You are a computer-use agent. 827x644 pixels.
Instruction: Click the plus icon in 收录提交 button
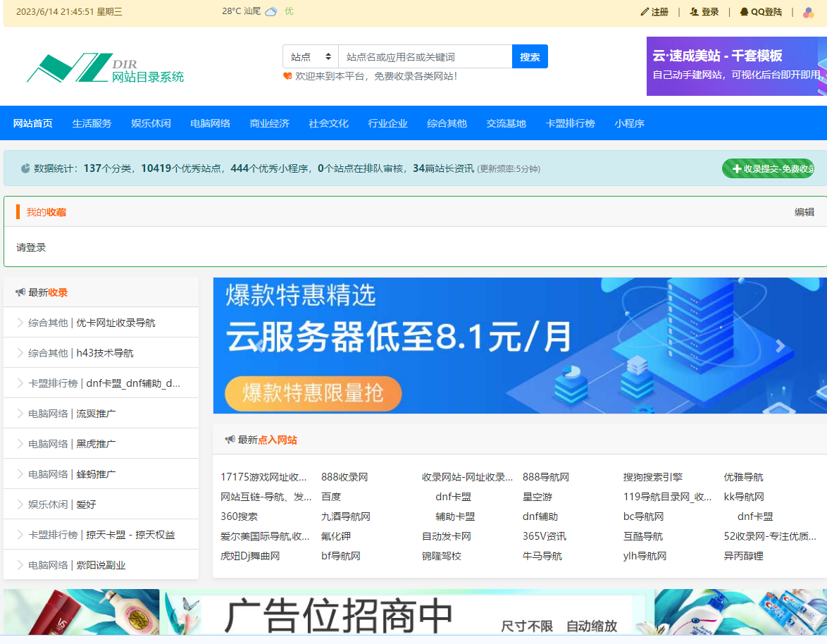[x=737, y=169]
